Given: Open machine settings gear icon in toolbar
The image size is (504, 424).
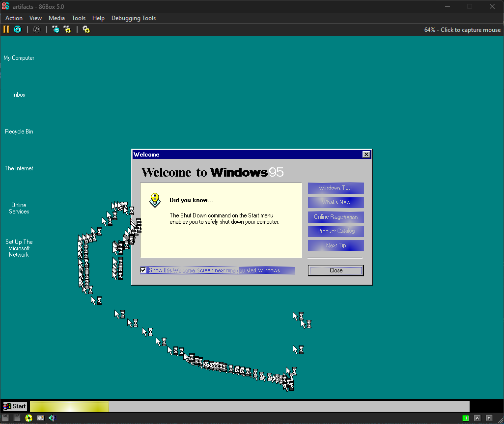Looking at the screenshot, I should [x=86, y=29].
